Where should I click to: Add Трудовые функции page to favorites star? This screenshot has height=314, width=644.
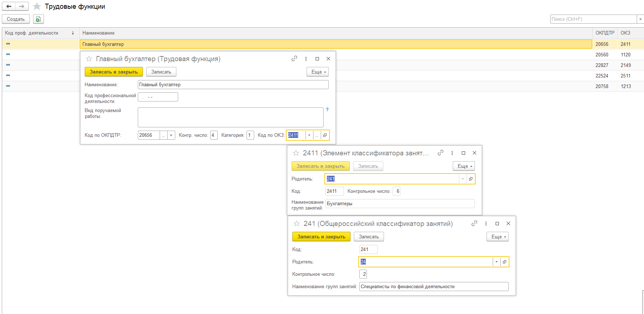(37, 7)
